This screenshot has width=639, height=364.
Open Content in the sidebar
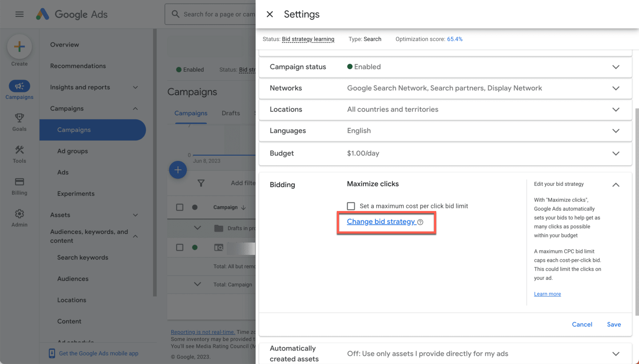(69, 321)
